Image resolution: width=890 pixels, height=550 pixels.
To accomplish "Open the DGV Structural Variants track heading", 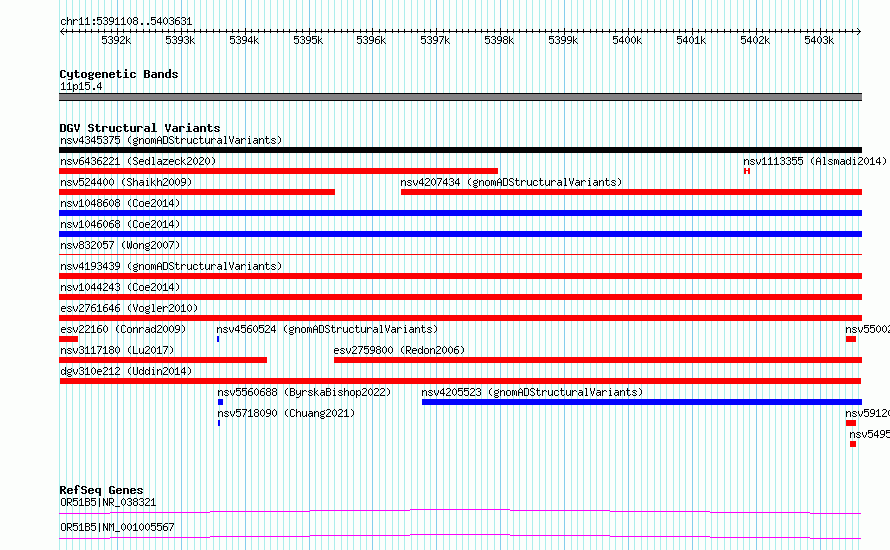I will [140, 128].
